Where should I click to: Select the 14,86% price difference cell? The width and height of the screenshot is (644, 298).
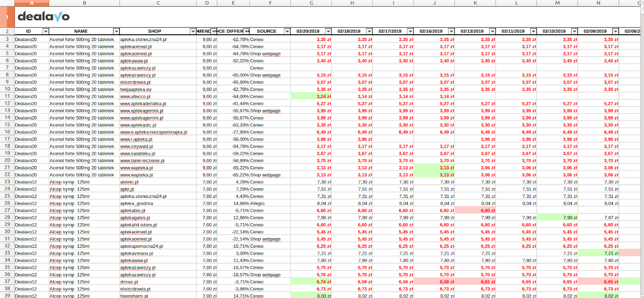coord(233,203)
